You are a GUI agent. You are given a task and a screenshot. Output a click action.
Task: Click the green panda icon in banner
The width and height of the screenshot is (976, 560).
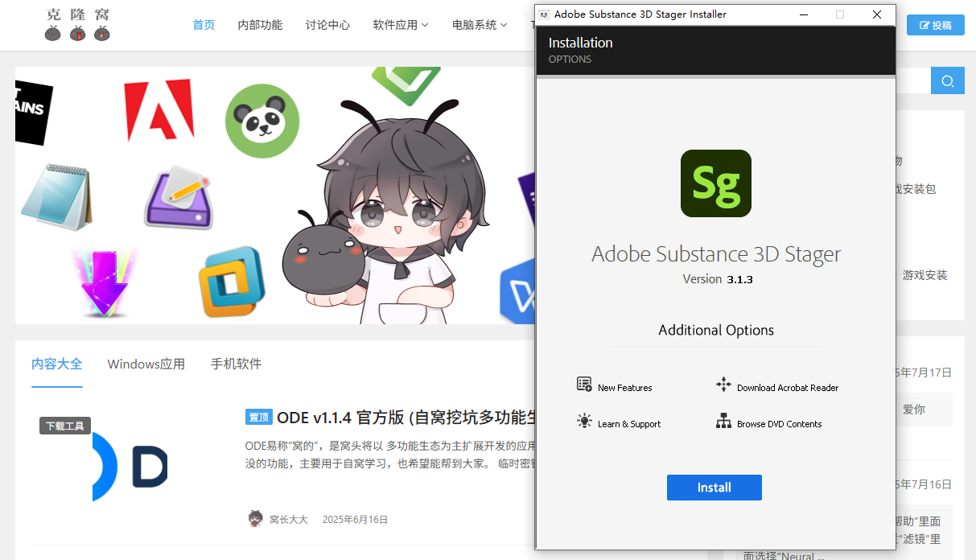coord(262,121)
